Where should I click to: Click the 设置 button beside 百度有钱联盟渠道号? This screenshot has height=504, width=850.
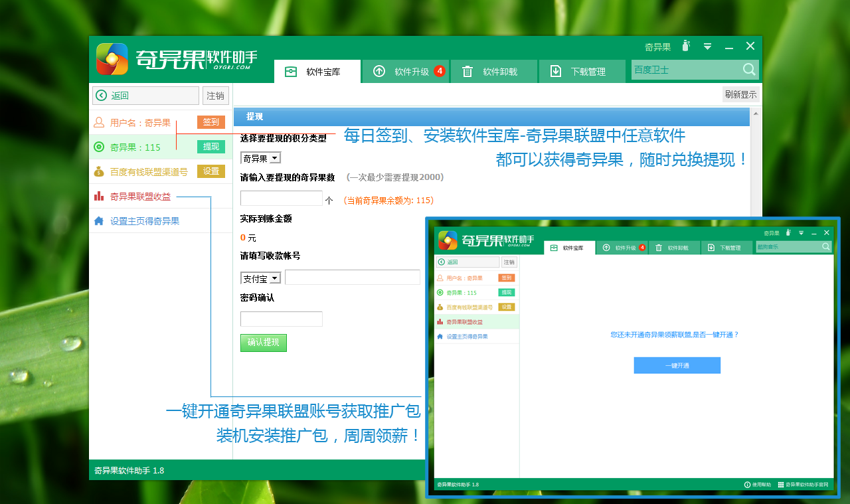pos(211,171)
